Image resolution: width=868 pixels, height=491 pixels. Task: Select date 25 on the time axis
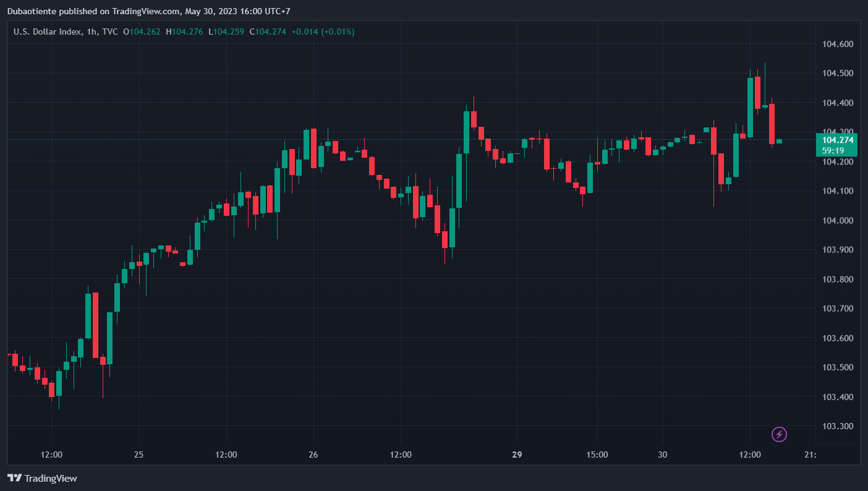(x=138, y=455)
